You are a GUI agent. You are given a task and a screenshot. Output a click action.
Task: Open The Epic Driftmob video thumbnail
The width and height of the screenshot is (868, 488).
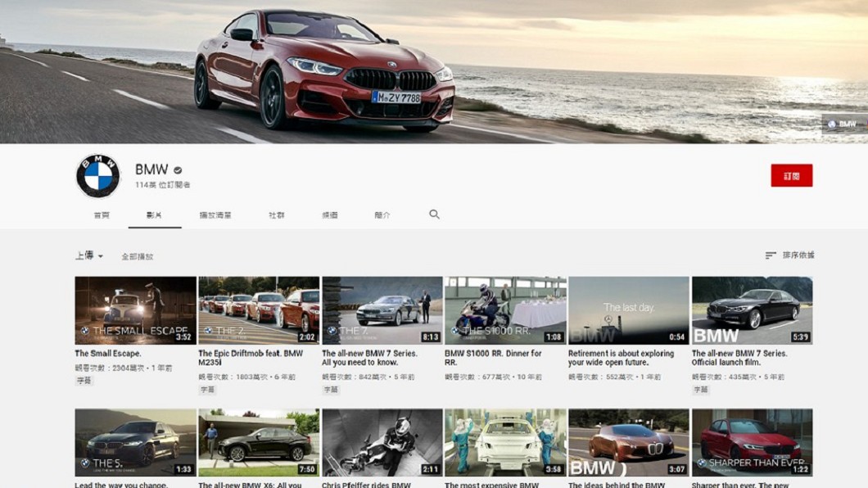[x=259, y=310]
